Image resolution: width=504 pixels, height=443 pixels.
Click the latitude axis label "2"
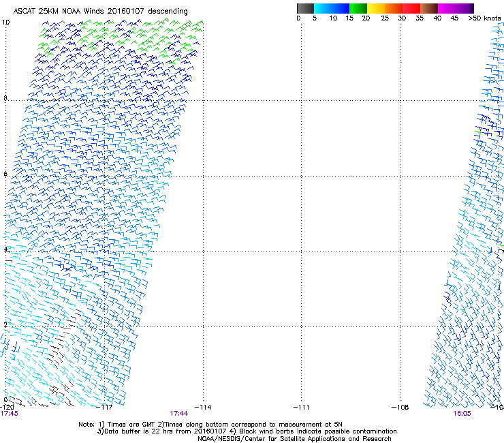pyautogui.click(x=5, y=324)
